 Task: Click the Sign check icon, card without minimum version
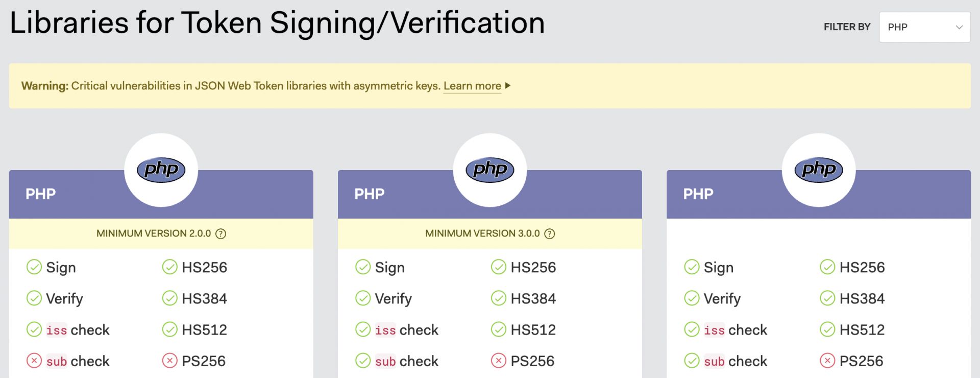click(x=692, y=267)
